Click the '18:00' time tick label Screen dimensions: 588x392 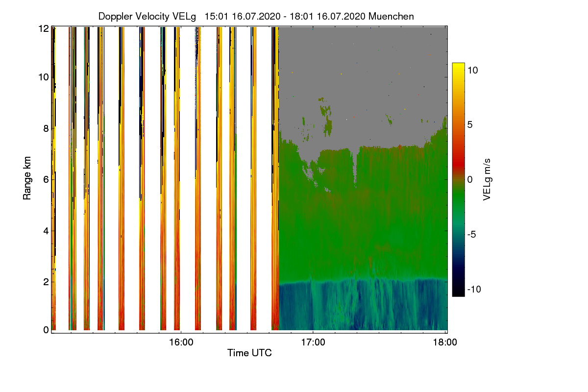[445, 343]
